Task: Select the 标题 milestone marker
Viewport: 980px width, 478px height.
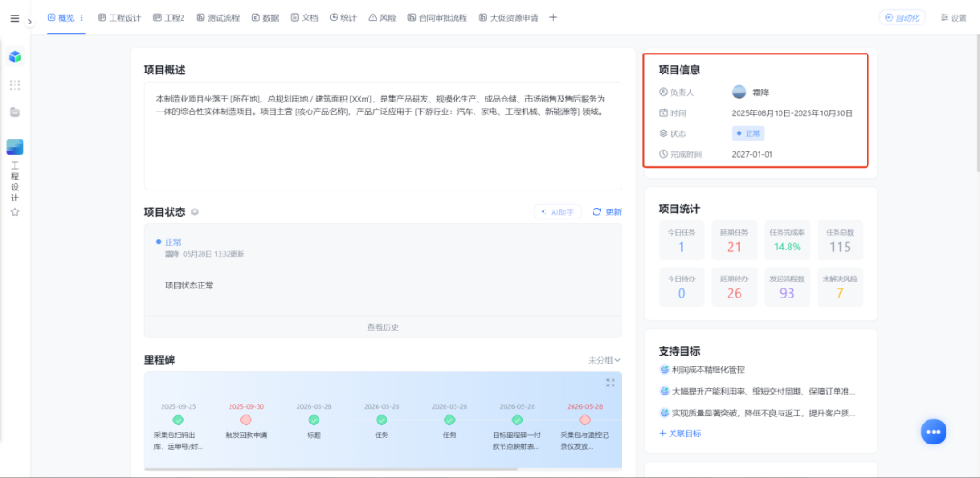Action: (314, 420)
